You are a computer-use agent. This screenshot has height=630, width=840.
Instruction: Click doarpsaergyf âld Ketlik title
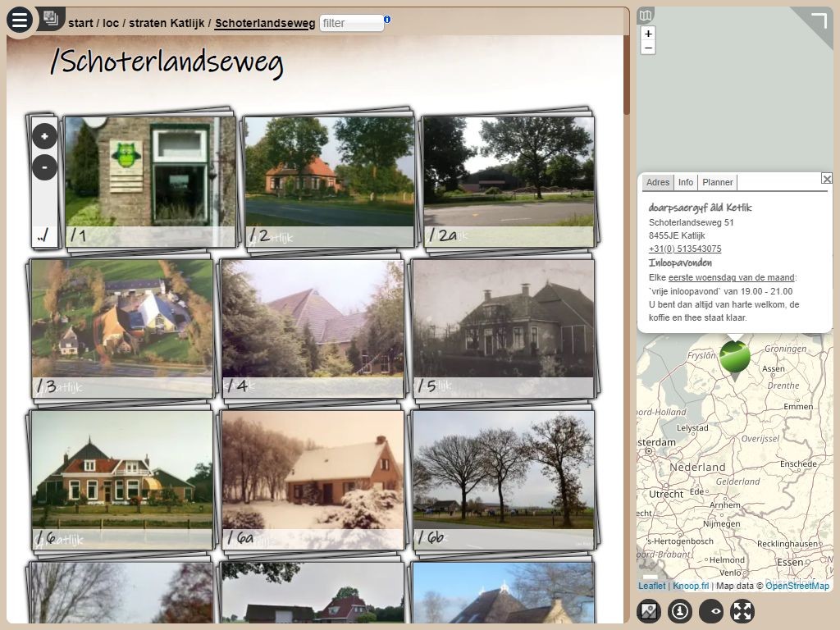(x=701, y=208)
